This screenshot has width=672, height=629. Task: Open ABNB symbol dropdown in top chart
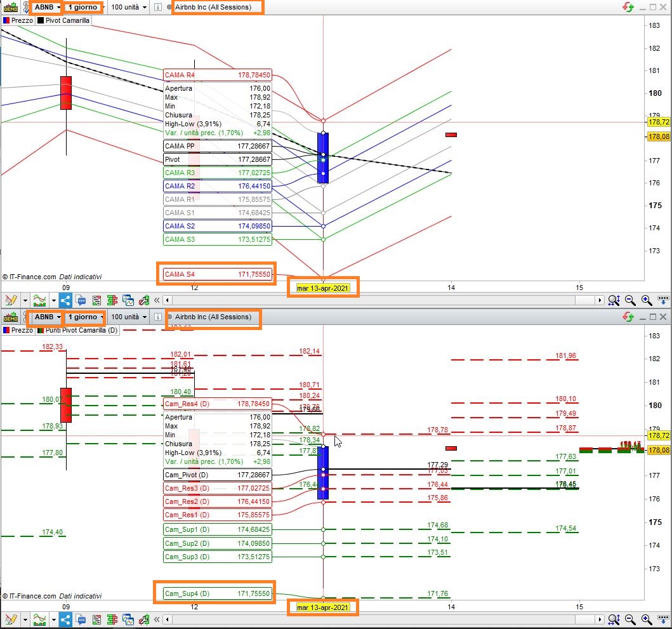[x=47, y=7]
